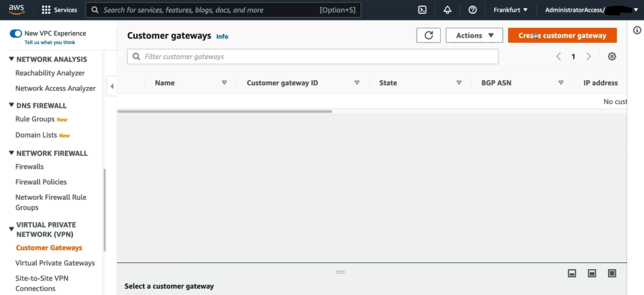Collapse the Network Firewall section

tap(11, 153)
